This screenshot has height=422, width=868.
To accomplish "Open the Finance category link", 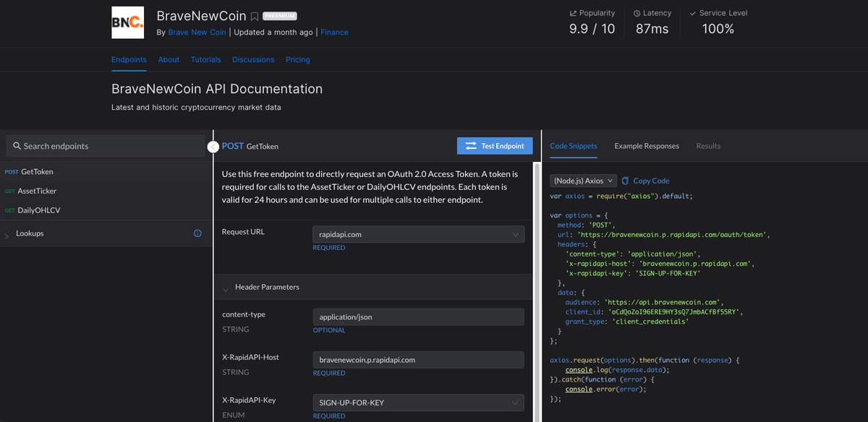I will tap(334, 33).
